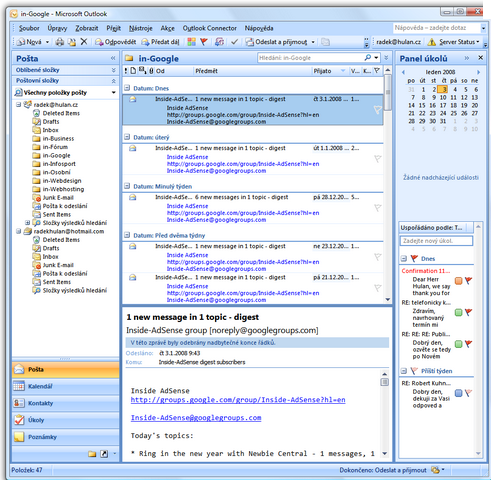The image size is (491, 480).
Task: Open the Nápověda menu
Action: coord(259,28)
